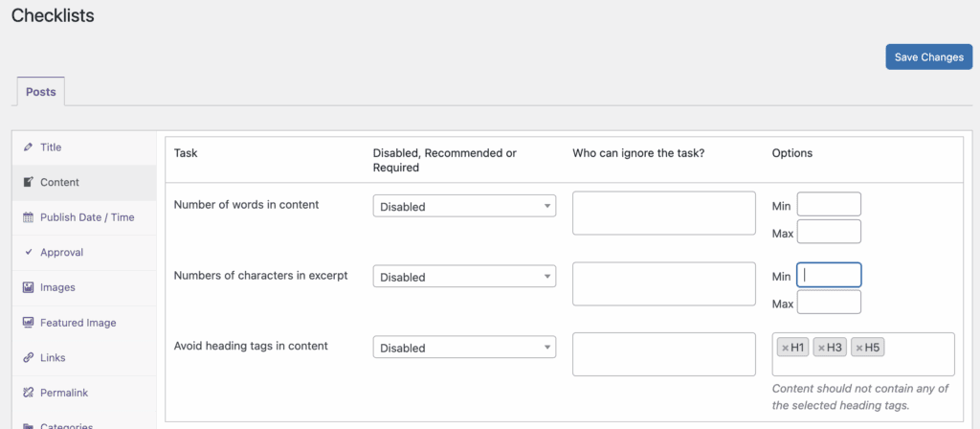Click the 'Number of words in content' label
The image size is (980, 429).
[x=246, y=205]
